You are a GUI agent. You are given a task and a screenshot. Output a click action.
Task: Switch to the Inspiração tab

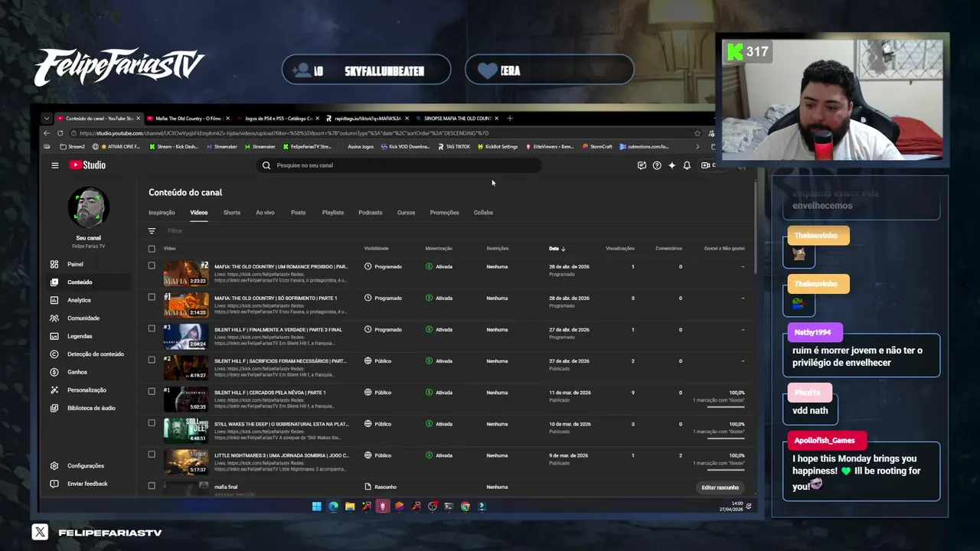coord(162,213)
